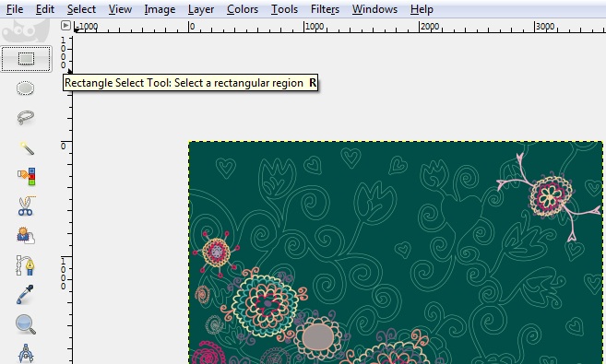Open the image menu arrow button beside ruler
The width and height of the screenshot is (606, 364).
click(65, 26)
